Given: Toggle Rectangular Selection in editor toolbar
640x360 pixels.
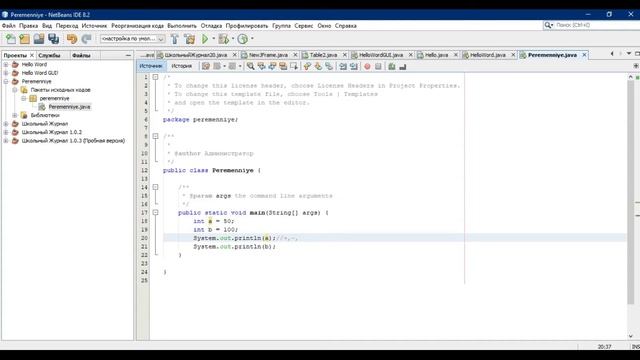Looking at the screenshot, I should click(x=294, y=66).
